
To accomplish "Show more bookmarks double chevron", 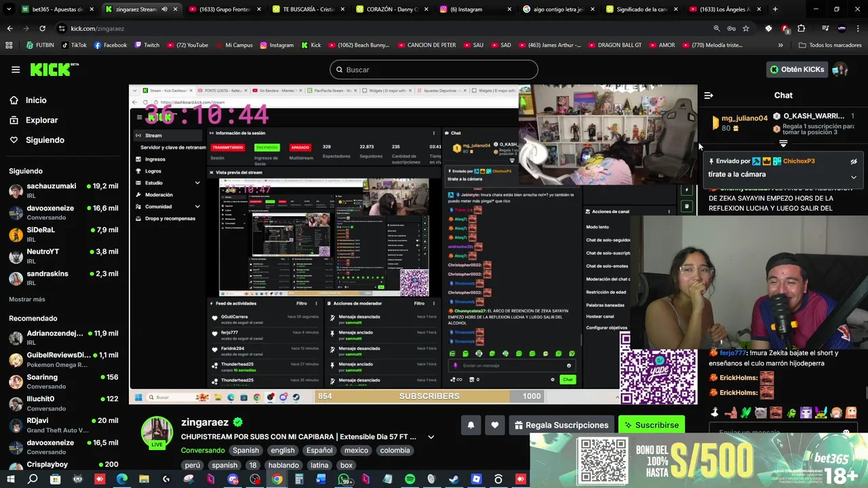I will pos(781,45).
